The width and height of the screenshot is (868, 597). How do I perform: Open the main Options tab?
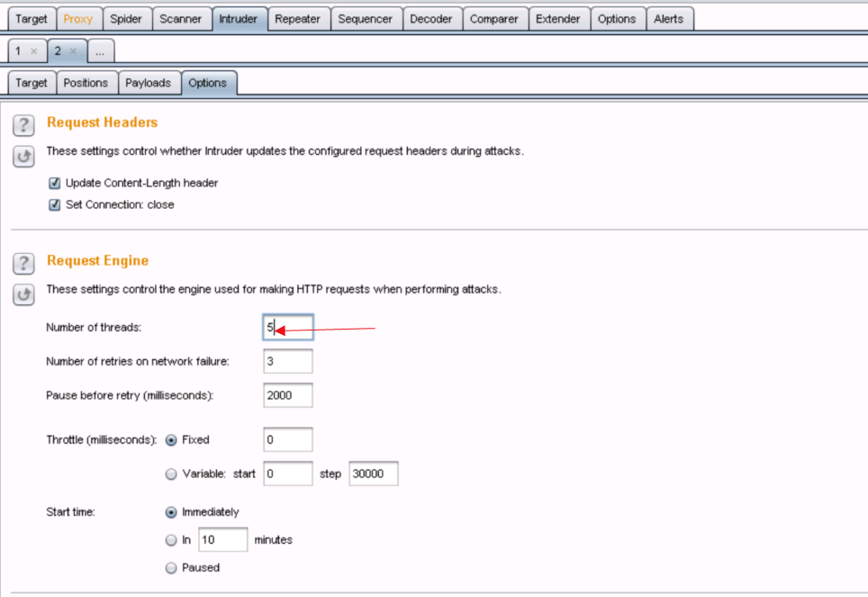tap(617, 19)
